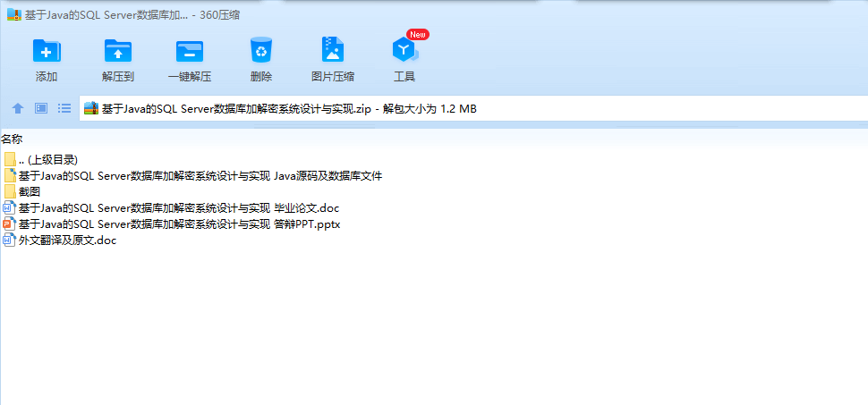This screenshot has width=868, height=405.
Task: Click the 删除 (Delete) recycle bin icon
Action: tap(261, 50)
